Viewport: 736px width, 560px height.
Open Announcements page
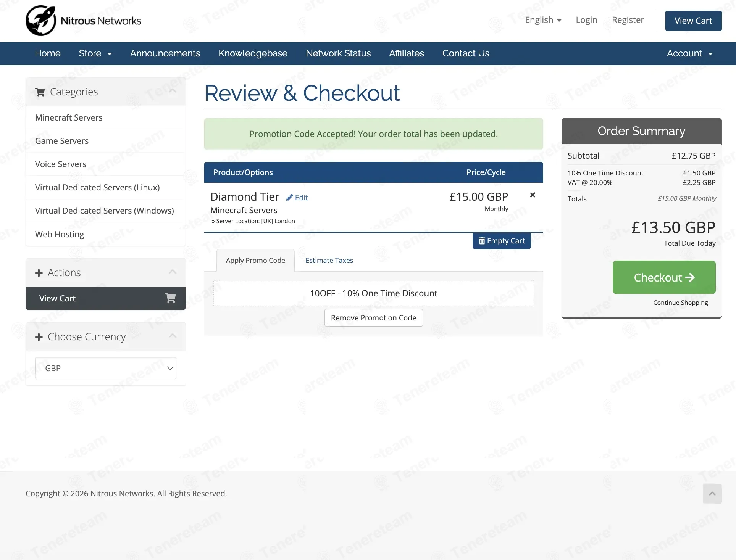[165, 53]
